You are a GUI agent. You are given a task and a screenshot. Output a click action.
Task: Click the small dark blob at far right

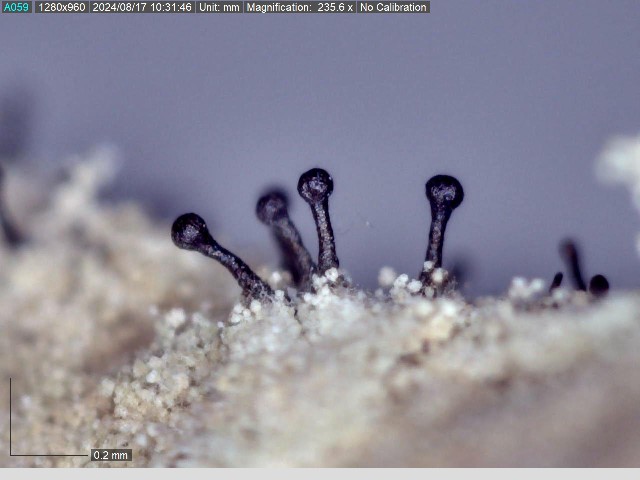point(599,285)
